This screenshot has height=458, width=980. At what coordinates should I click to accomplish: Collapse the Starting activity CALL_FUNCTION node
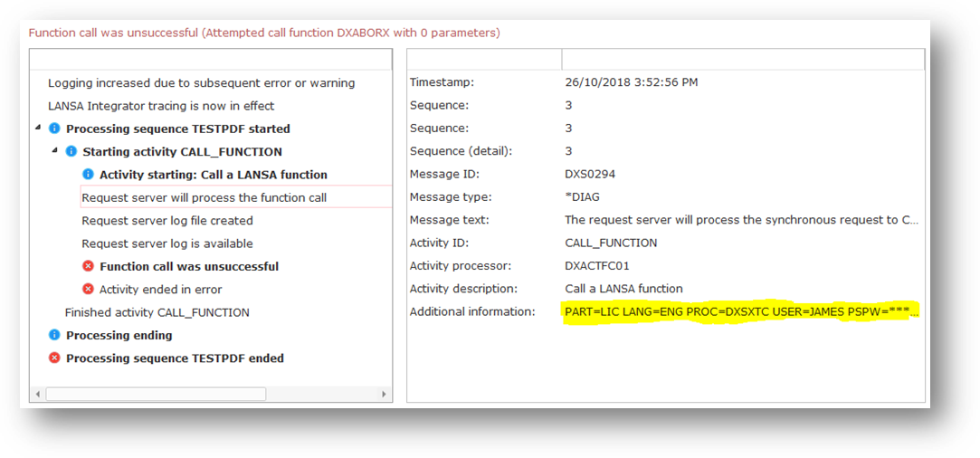click(x=55, y=151)
